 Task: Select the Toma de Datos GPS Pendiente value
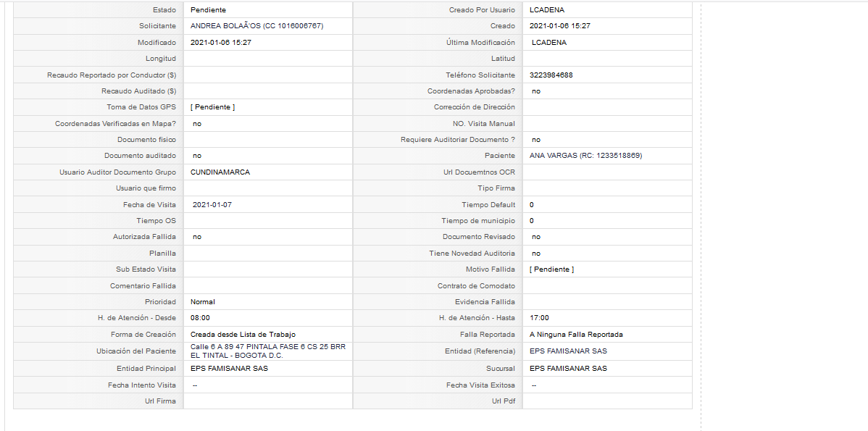(212, 107)
